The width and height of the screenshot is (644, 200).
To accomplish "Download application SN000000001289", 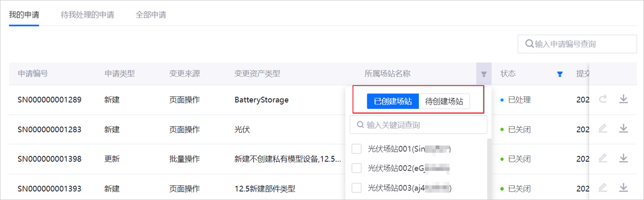I will click(x=623, y=99).
